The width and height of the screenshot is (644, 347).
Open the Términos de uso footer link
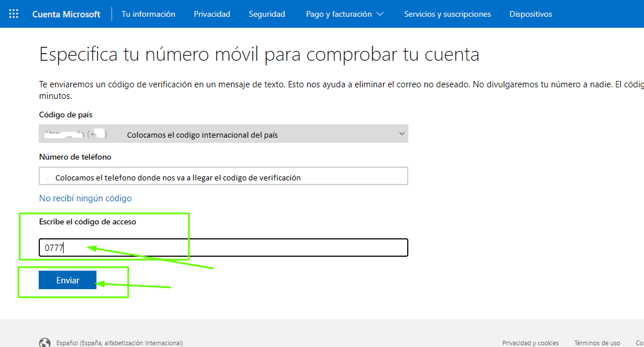click(x=597, y=343)
